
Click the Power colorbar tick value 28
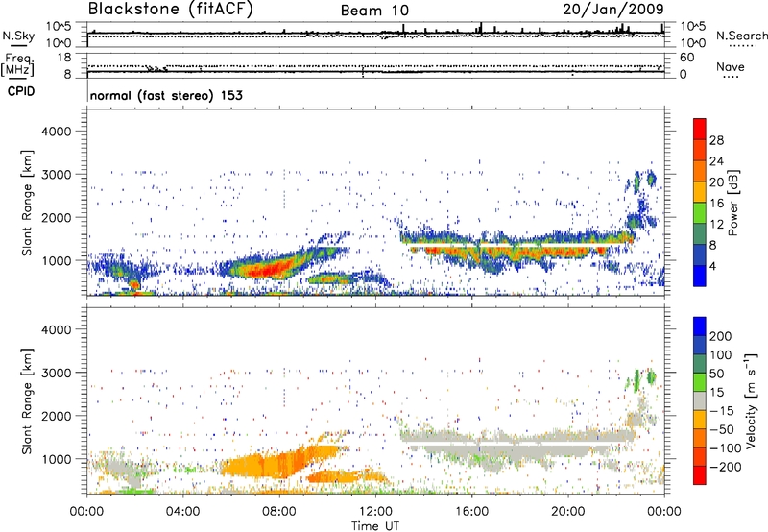(x=716, y=140)
